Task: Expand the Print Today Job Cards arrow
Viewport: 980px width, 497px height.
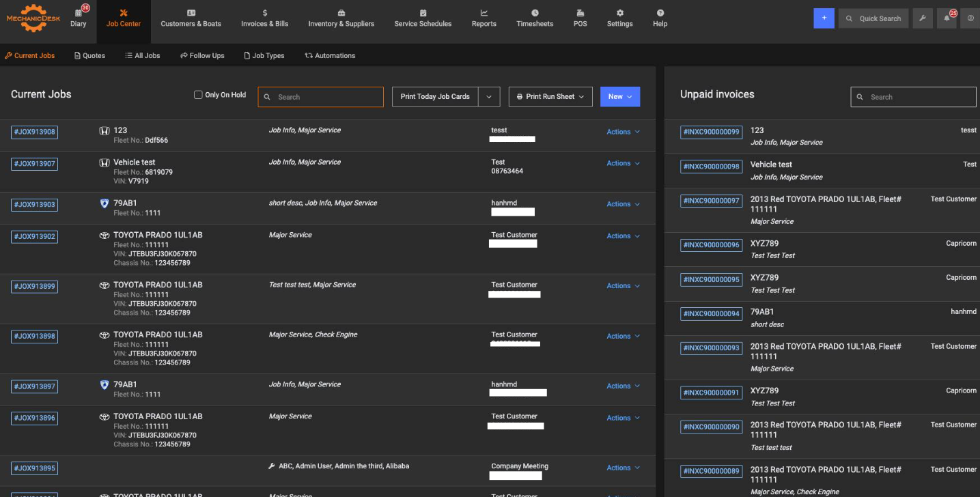Action: coord(489,97)
